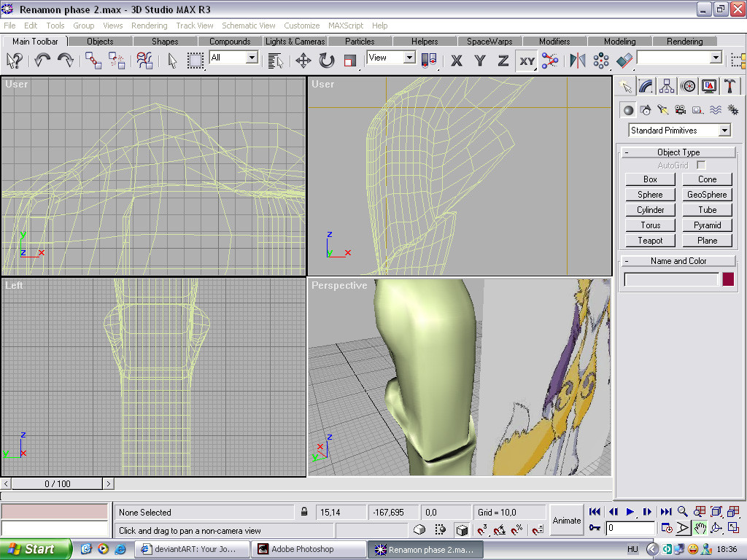747x560 pixels.
Task: Toggle the Angle Snap magnet
Action: 499,529
